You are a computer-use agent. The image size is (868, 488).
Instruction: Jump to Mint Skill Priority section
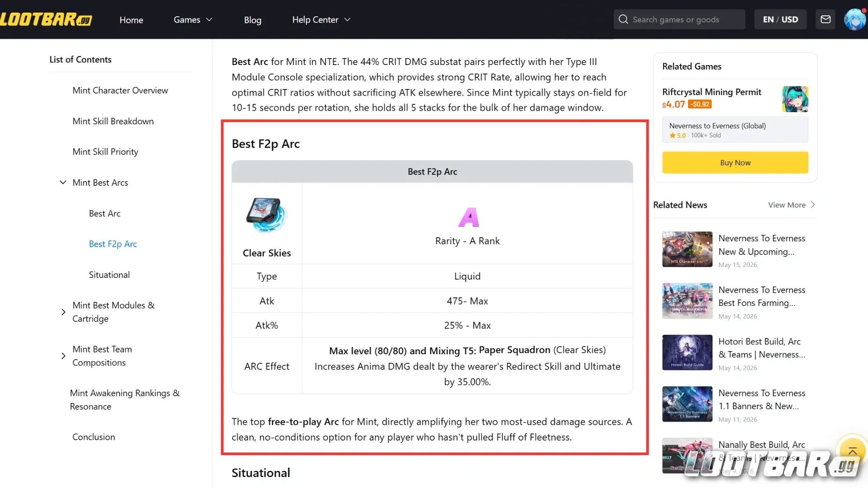[x=105, y=152]
